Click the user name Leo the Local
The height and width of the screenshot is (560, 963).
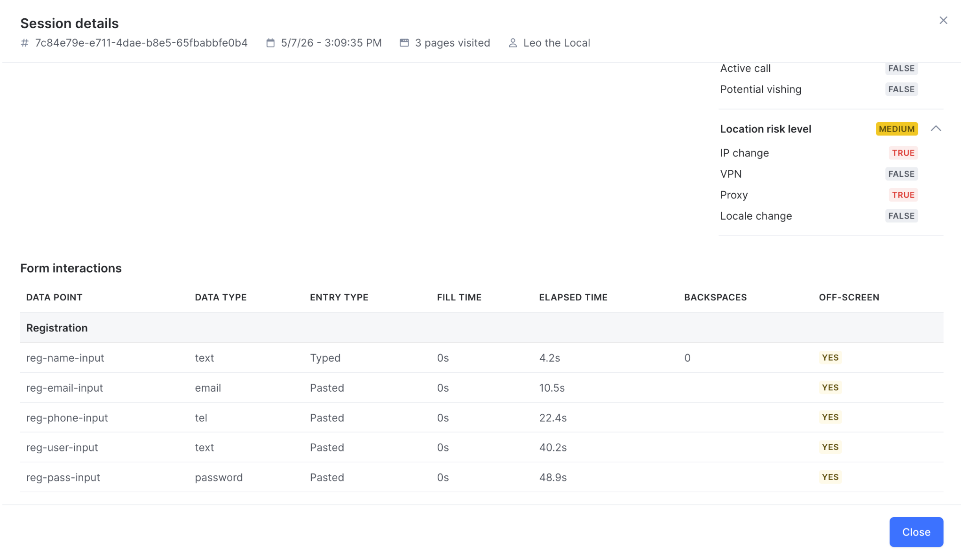click(556, 43)
